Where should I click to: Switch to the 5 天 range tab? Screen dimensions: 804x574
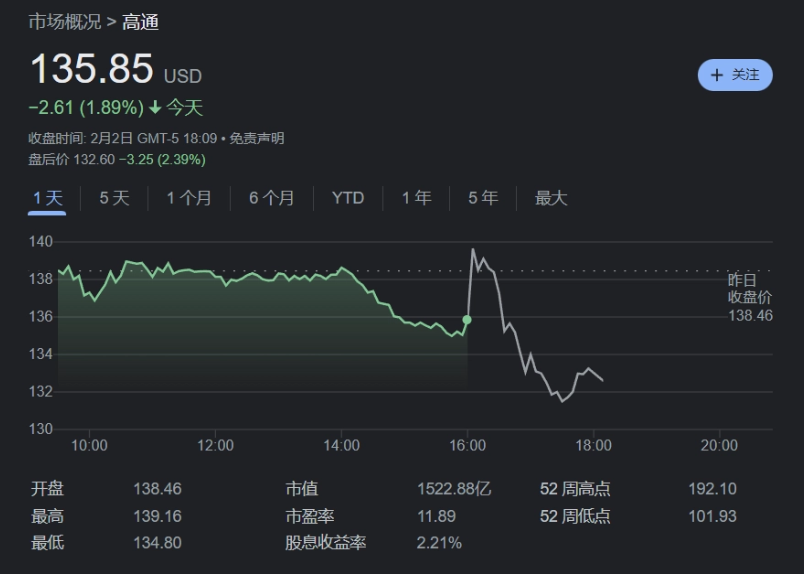[114, 198]
